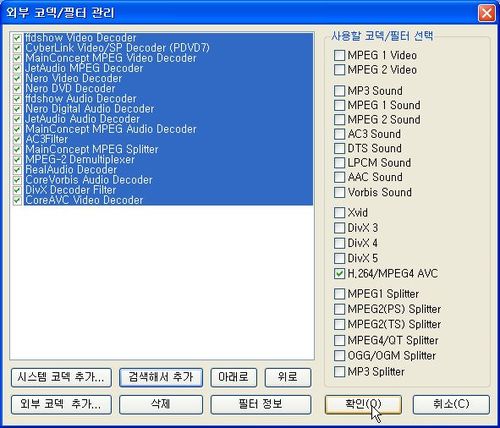Image resolution: width=500 pixels, height=428 pixels.
Task: Enable MP3 Sound codec checkbox
Action: pyautogui.click(x=339, y=91)
